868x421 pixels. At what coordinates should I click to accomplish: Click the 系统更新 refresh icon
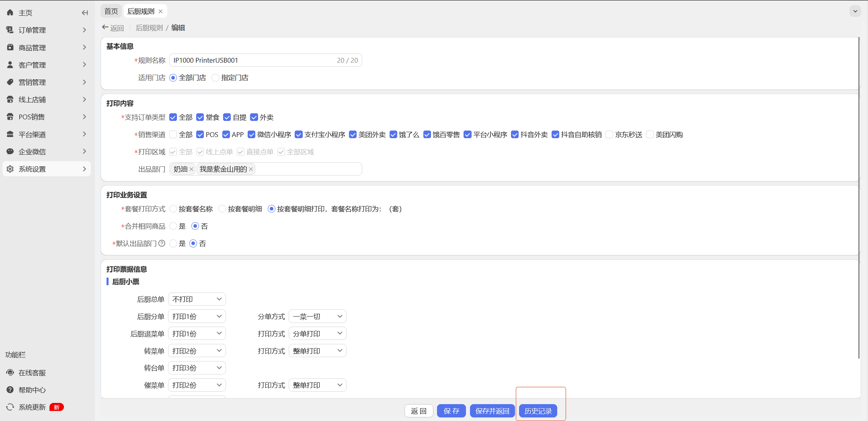10,407
